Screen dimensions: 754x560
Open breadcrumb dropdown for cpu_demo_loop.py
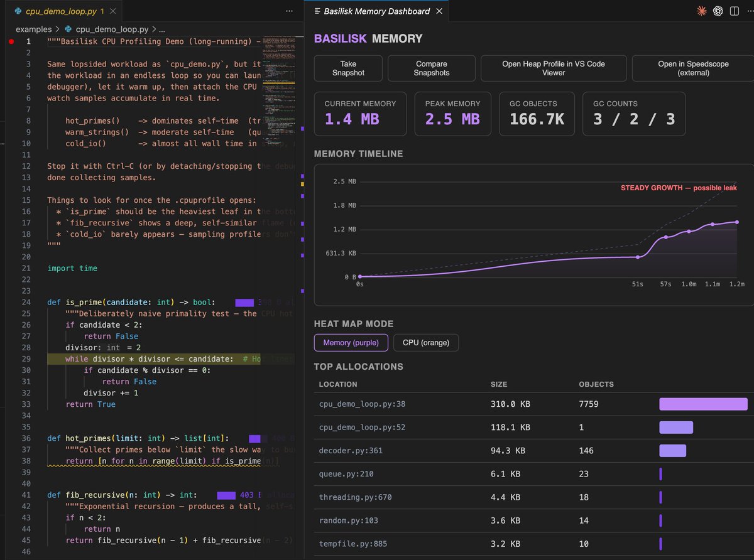(x=112, y=29)
